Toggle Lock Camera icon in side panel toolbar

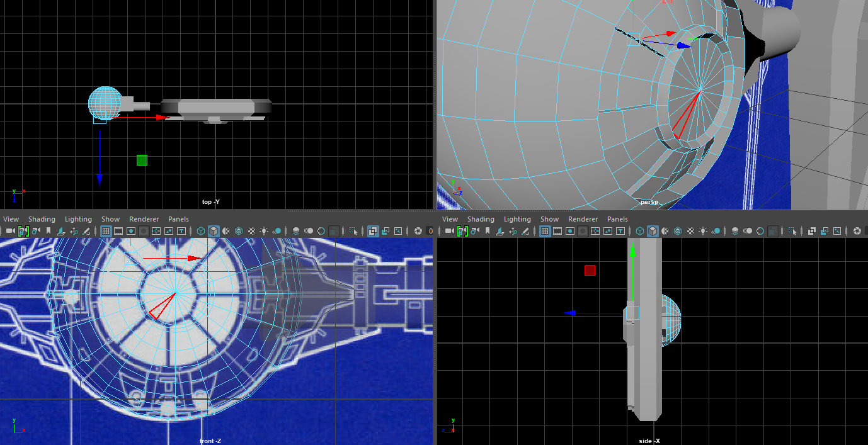[x=462, y=231]
